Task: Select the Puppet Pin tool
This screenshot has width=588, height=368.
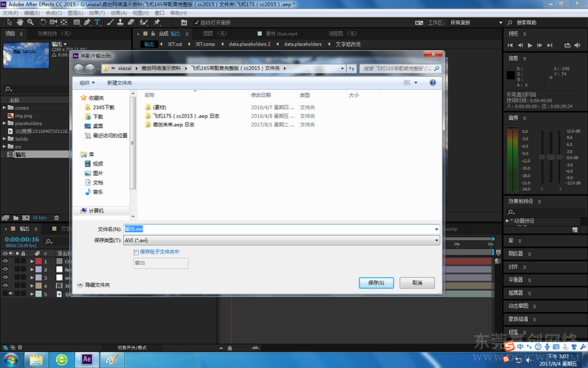Action: [x=157, y=22]
